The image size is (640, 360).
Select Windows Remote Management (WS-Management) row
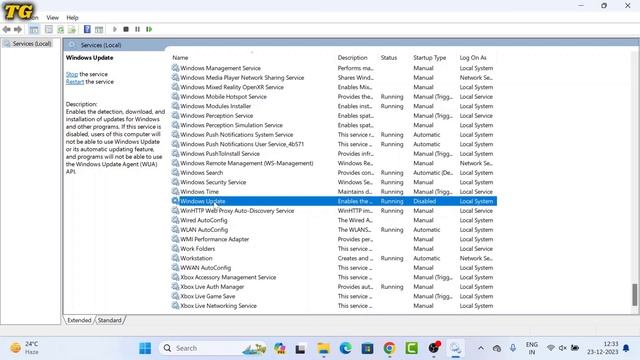pos(334,163)
